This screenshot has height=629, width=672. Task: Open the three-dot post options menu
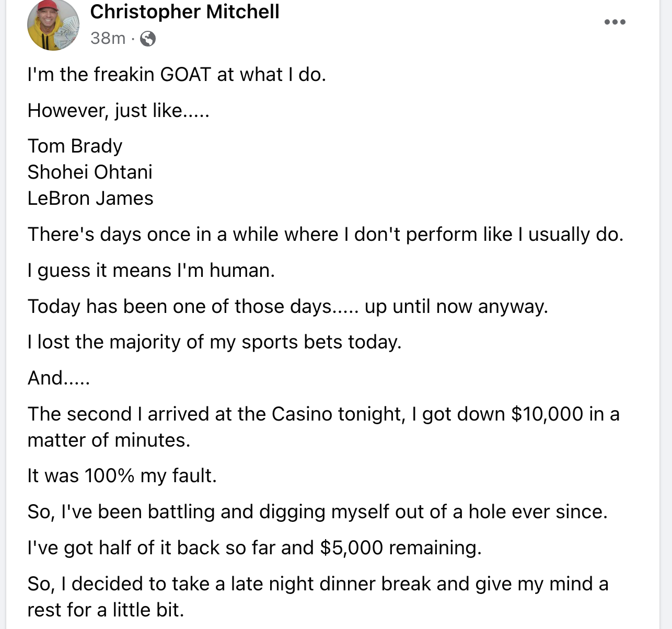click(x=615, y=22)
